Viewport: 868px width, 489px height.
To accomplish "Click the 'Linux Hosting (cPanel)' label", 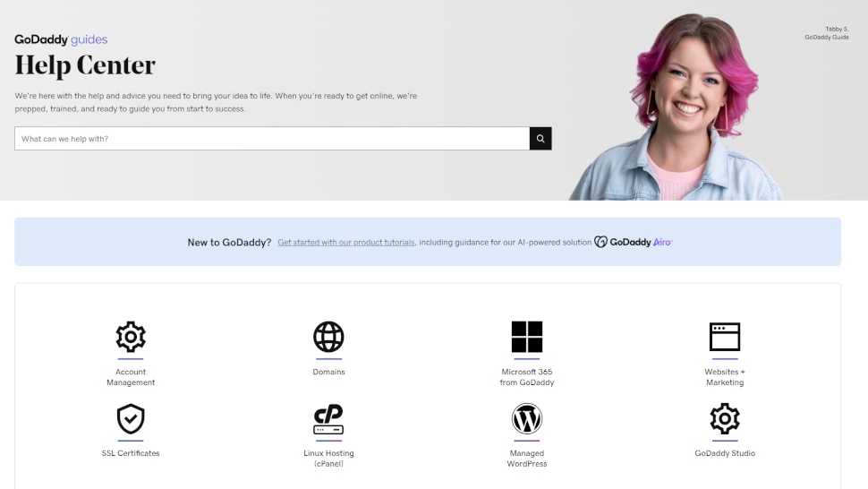I will pyautogui.click(x=328, y=458).
